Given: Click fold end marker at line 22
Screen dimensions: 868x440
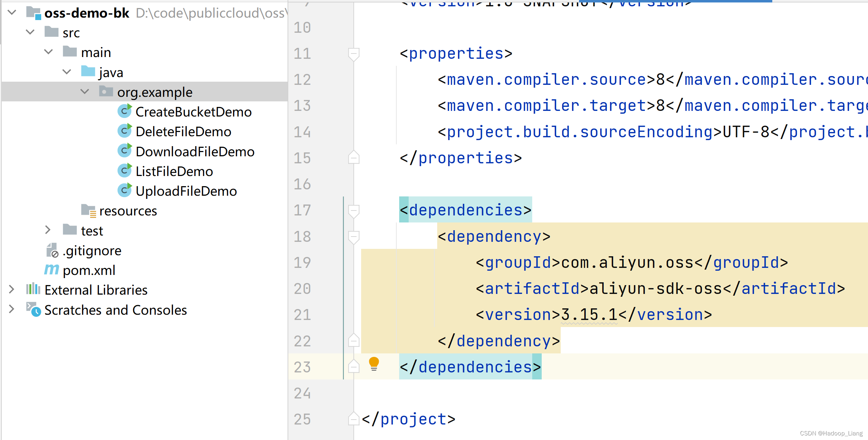Looking at the screenshot, I should pyautogui.click(x=354, y=340).
